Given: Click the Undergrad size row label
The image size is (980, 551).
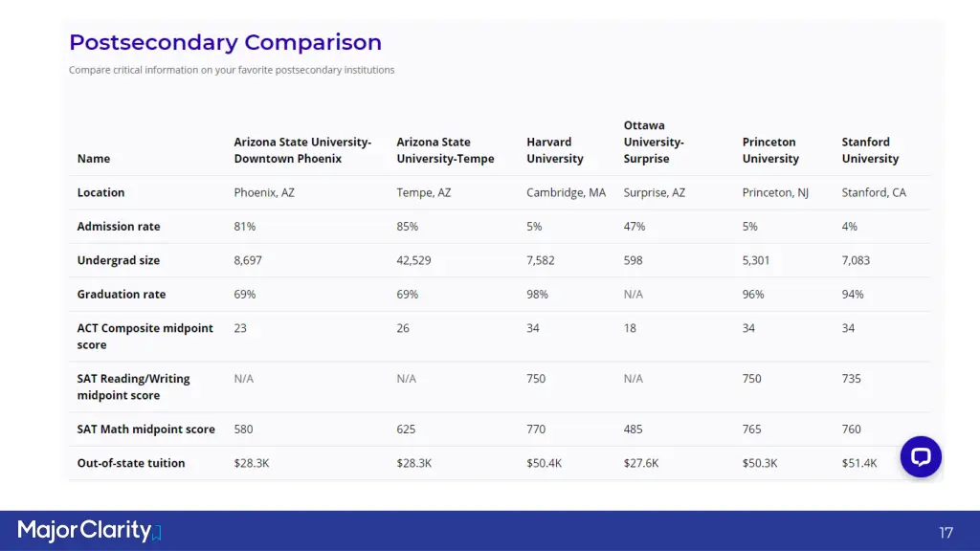Looking at the screenshot, I should 119,260.
